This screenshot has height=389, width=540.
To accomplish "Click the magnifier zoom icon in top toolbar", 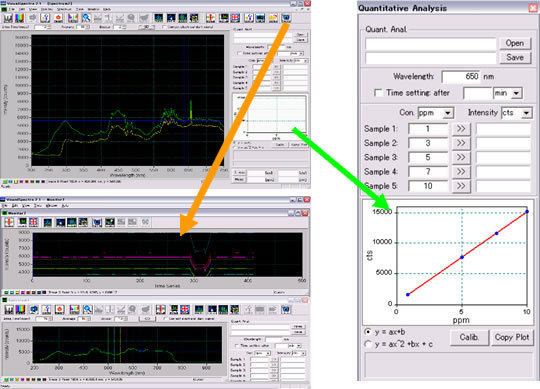I will [86, 18].
